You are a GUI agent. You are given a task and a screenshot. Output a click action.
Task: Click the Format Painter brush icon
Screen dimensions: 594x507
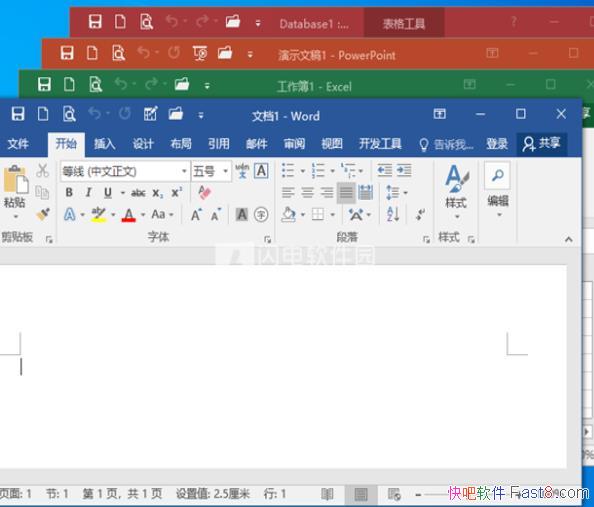[x=43, y=214]
